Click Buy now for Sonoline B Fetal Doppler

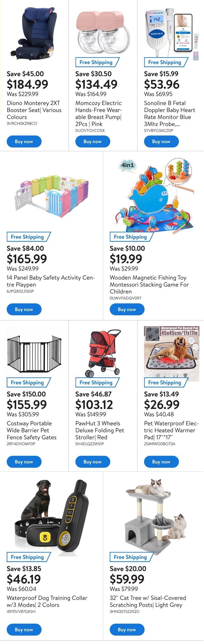click(161, 141)
